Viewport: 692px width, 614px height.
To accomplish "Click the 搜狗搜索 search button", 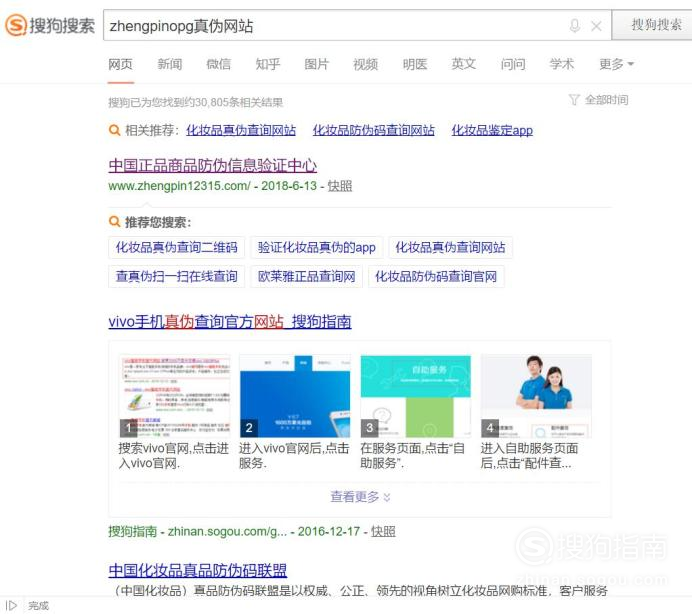I will (x=652, y=25).
